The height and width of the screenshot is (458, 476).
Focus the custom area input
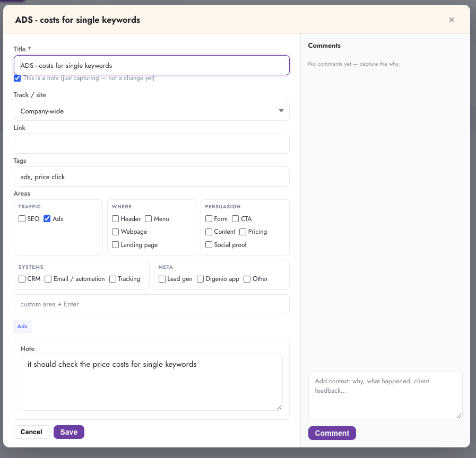[x=151, y=304]
